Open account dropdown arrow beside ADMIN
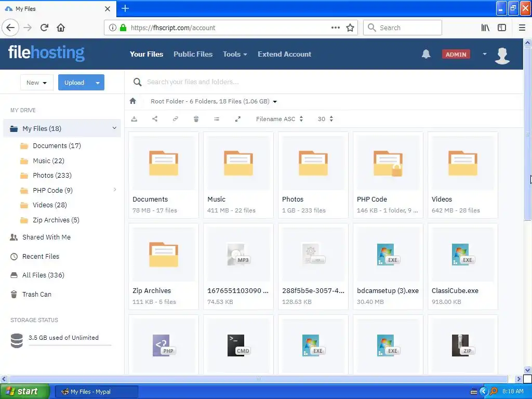This screenshot has height=399, width=532. pos(485,54)
